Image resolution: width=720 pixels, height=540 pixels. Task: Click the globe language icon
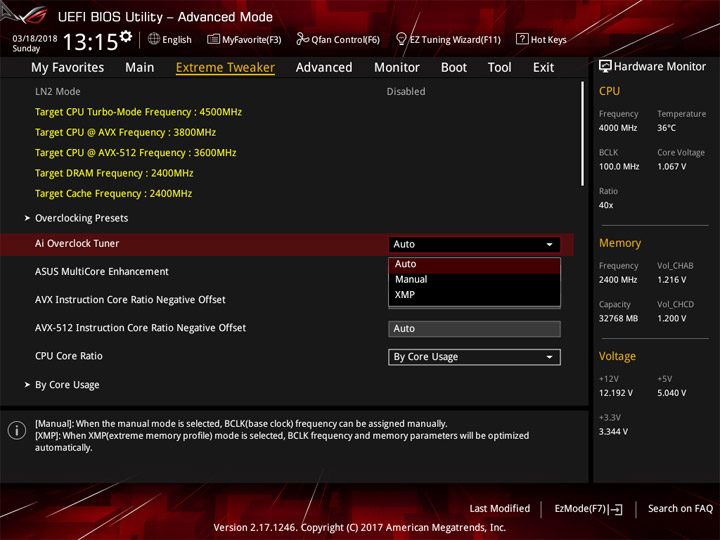point(154,39)
